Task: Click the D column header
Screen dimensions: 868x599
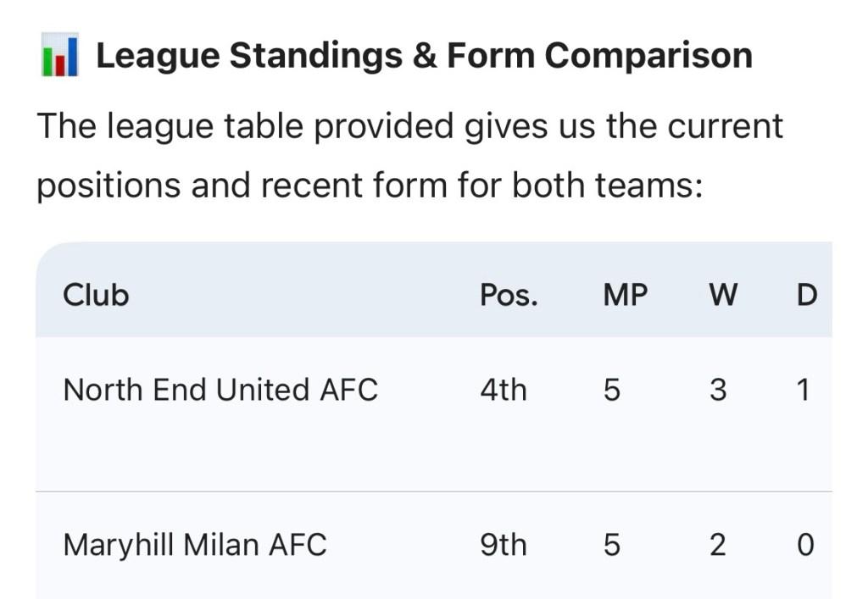Action: (807, 295)
